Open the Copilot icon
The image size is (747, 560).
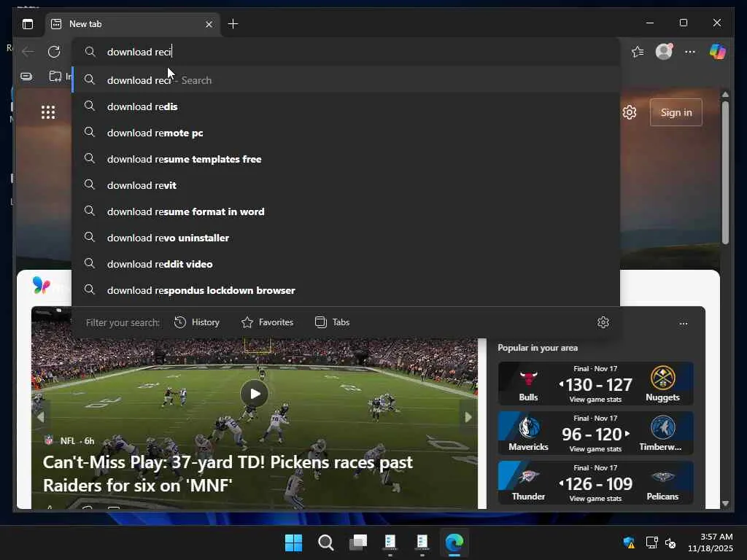coord(718,51)
